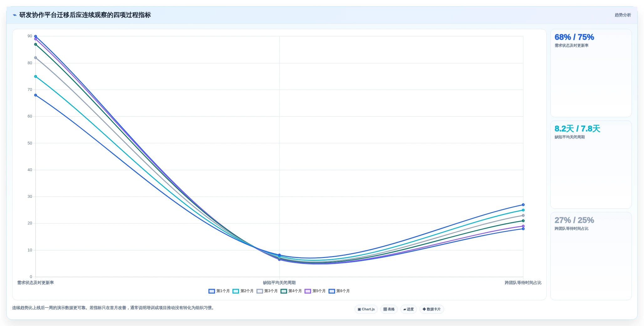The height and width of the screenshot is (326, 644).
Task: Click the 需求状态及时更新率 x-axis label
Action: pos(35,283)
